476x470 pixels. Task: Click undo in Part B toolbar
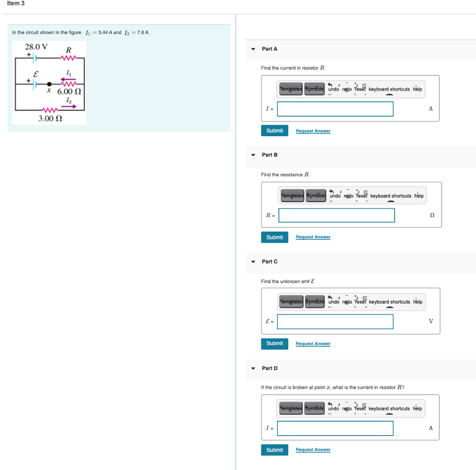click(x=335, y=196)
